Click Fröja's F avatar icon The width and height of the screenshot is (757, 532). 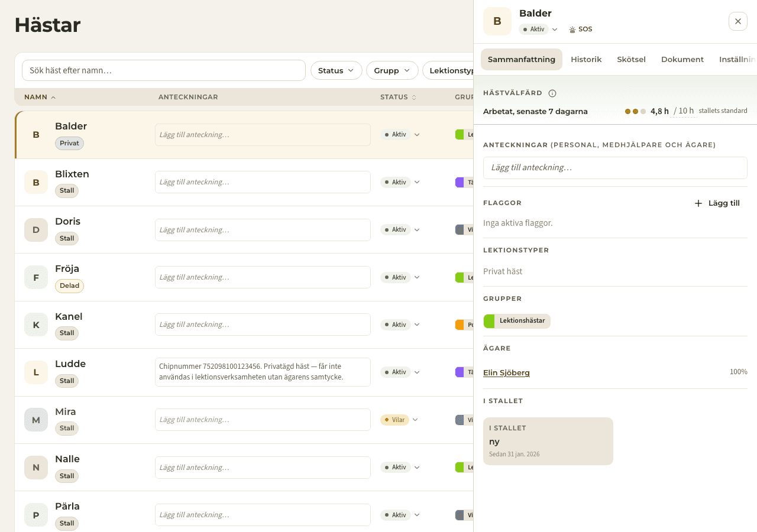(x=36, y=277)
